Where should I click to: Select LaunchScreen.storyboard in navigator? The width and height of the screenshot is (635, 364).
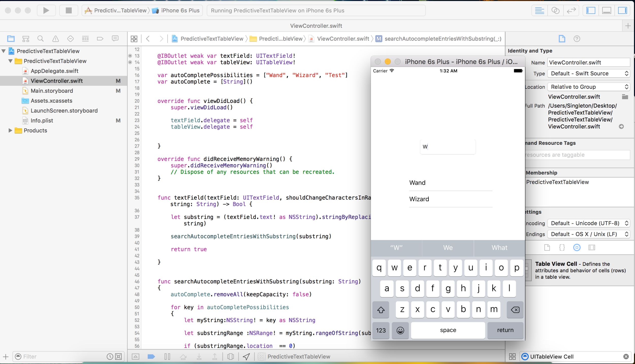64,111
